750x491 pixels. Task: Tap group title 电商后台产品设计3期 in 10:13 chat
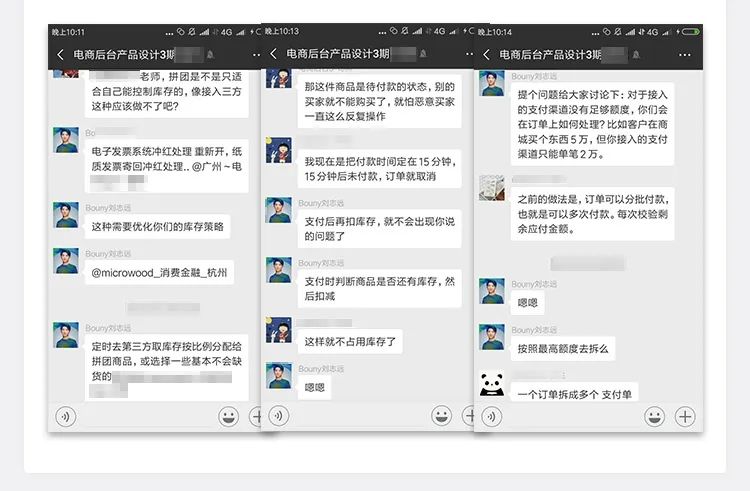[x=337, y=54]
